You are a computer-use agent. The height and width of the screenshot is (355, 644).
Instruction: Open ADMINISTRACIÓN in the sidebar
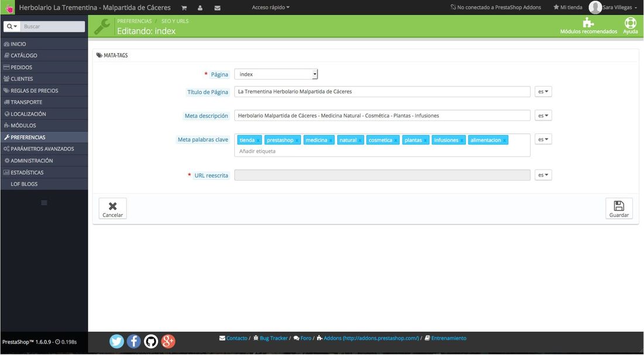pos(44,161)
